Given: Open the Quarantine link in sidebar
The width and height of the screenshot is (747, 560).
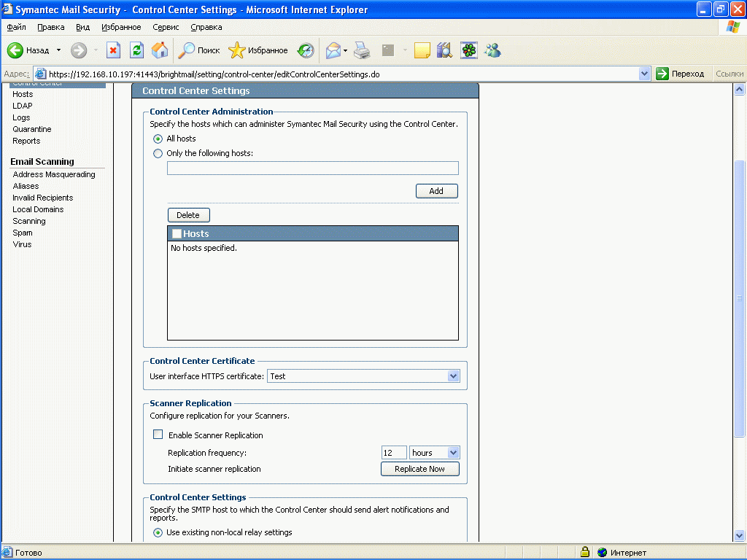Looking at the screenshot, I should 32,129.
